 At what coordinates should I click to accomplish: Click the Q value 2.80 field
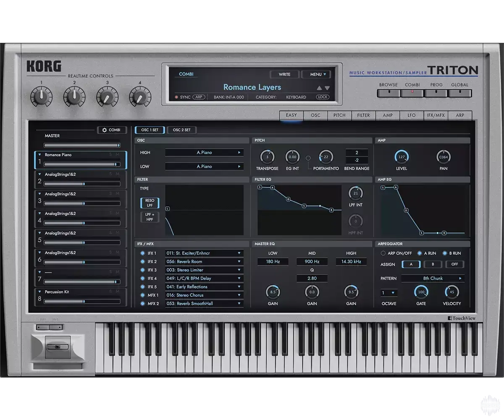pyautogui.click(x=312, y=278)
